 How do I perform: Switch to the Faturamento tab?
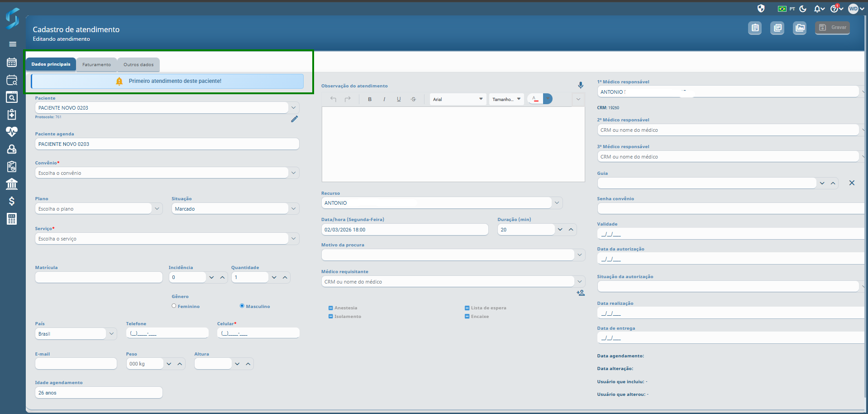point(96,65)
